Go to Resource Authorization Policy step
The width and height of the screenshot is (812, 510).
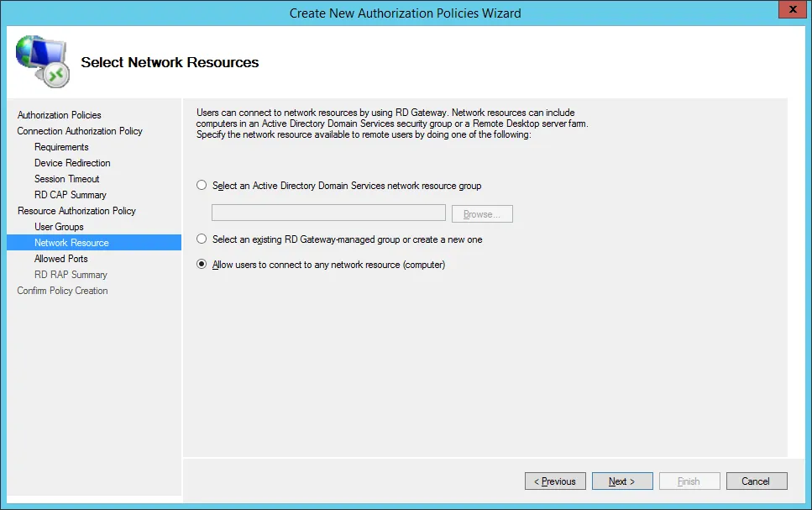76,211
